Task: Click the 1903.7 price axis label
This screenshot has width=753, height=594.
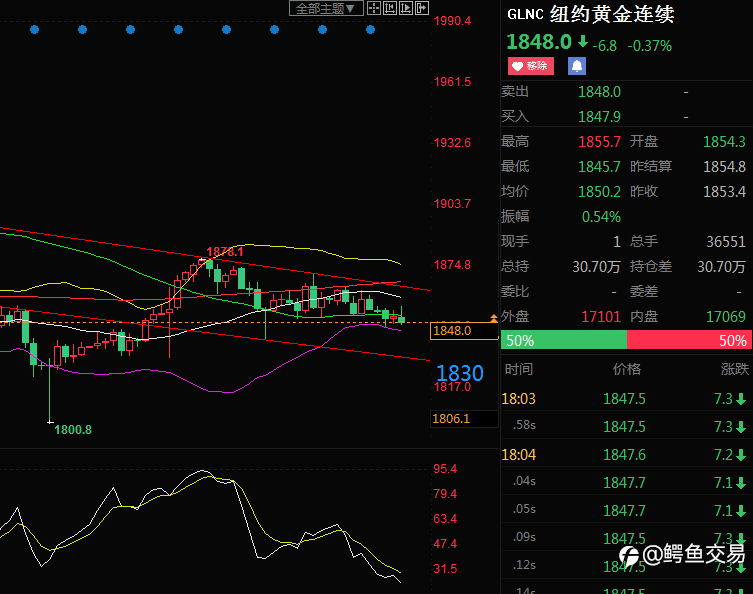Action: point(452,204)
